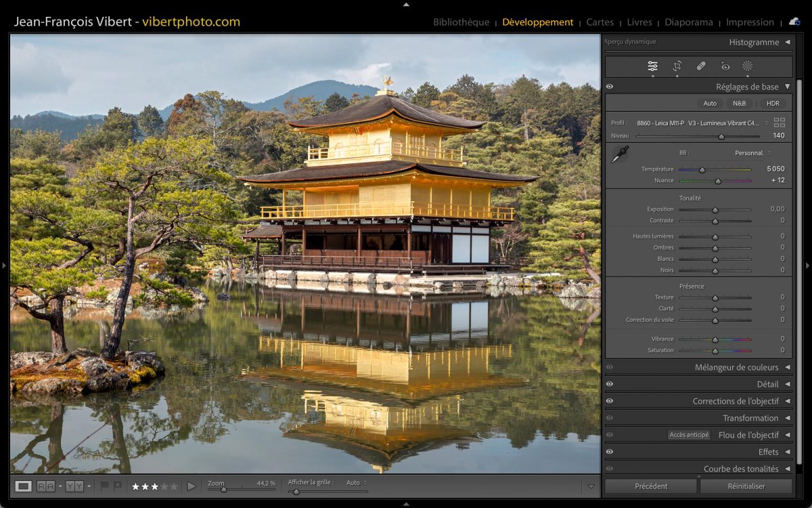This screenshot has width=812, height=508.
Task: Click the cloud sync status icon
Action: pyautogui.click(x=794, y=22)
